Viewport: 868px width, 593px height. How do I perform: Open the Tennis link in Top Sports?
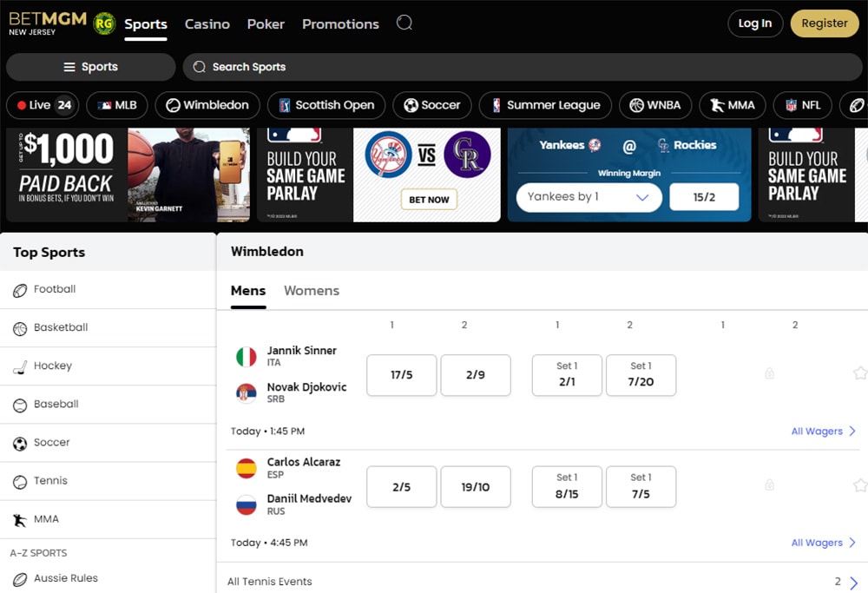click(x=50, y=481)
